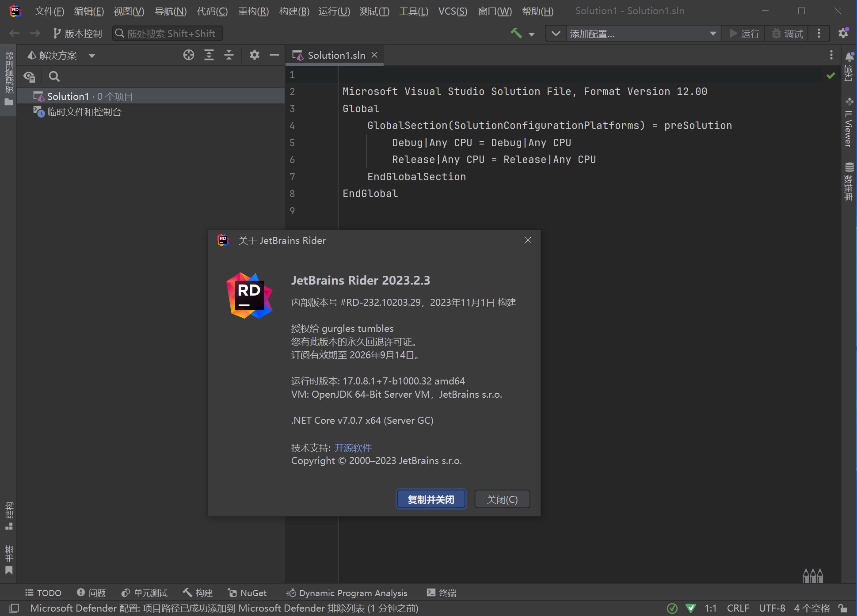Open the VCS(S) menu
Viewport: 857px width, 616px height.
(x=453, y=11)
